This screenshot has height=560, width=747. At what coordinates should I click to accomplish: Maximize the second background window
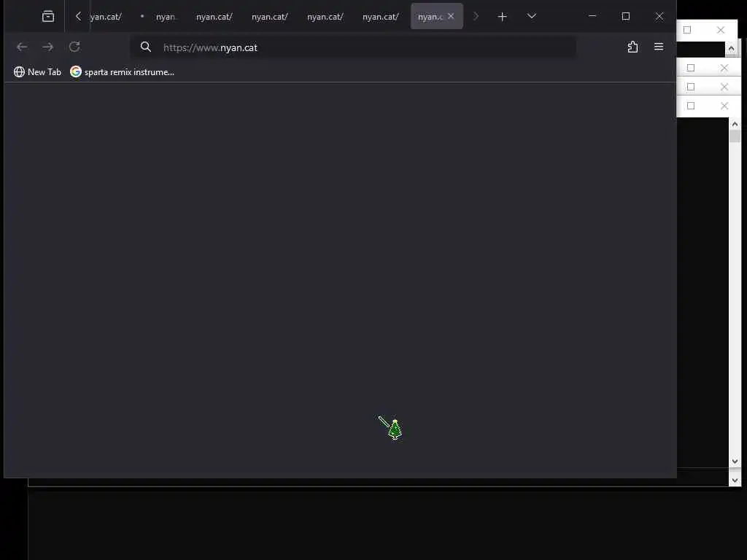pos(691,68)
